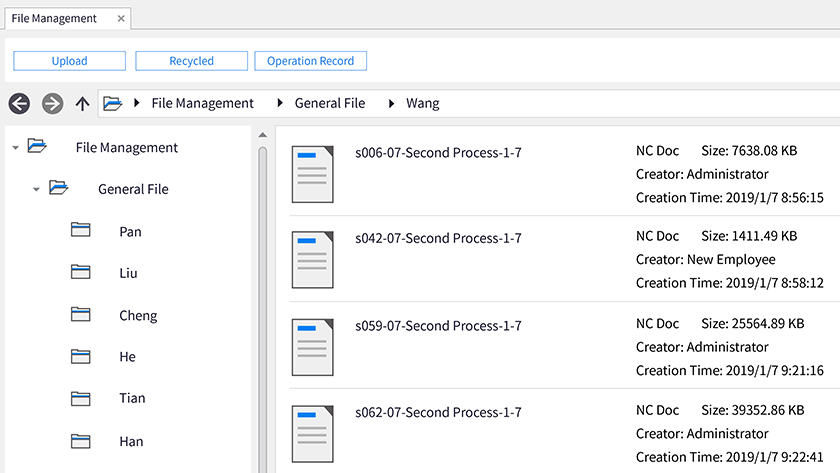Select the s006-07-Second Process-1-7 document icon
840x473 pixels.
pos(312,174)
